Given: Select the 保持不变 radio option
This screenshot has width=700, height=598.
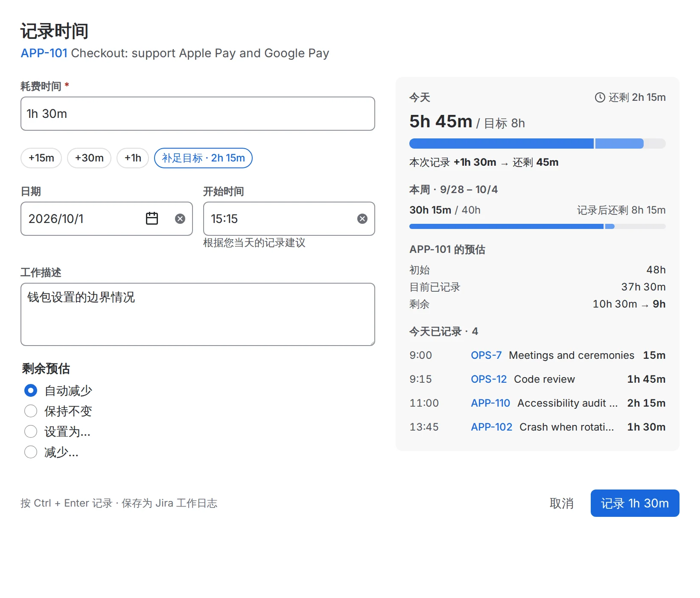Looking at the screenshot, I should [31, 411].
